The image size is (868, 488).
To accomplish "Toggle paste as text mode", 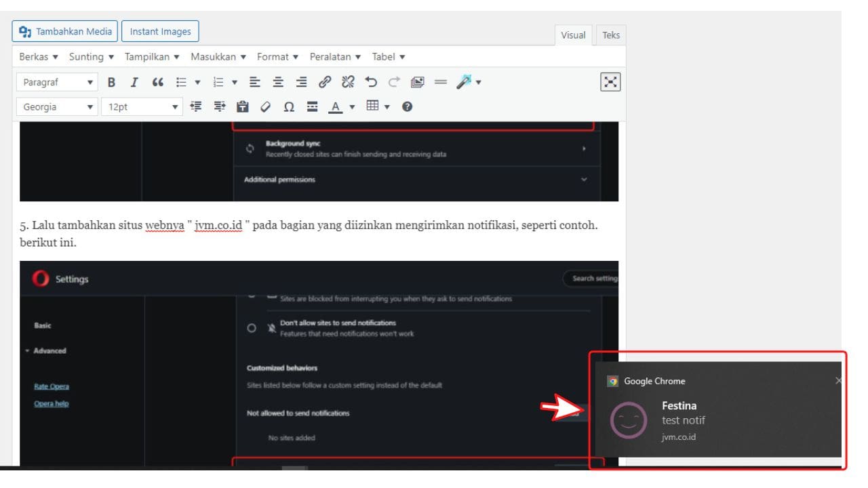I will (x=243, y=106).
